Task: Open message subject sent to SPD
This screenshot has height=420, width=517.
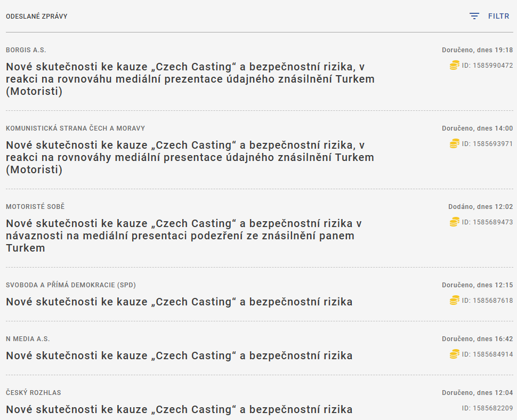Action: point(179,302)
